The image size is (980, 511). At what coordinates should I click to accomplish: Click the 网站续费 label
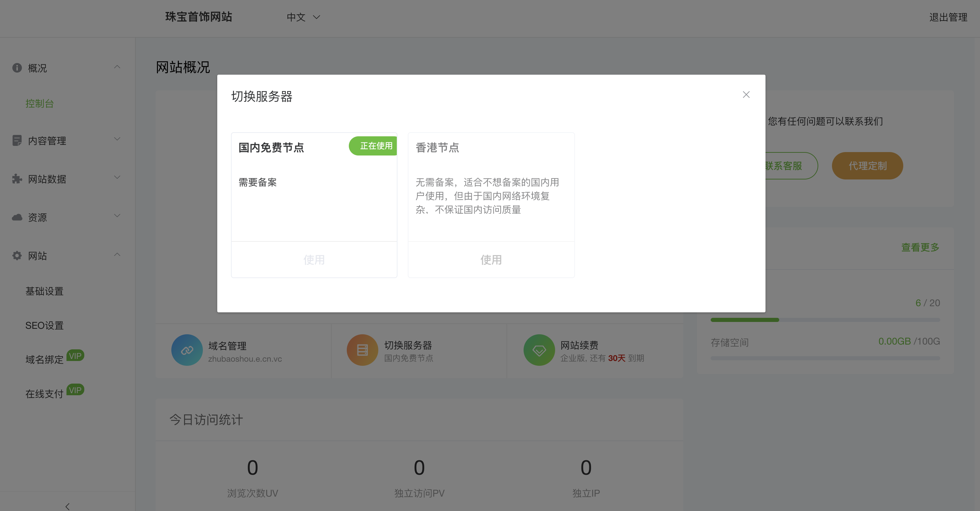(579, 345)
